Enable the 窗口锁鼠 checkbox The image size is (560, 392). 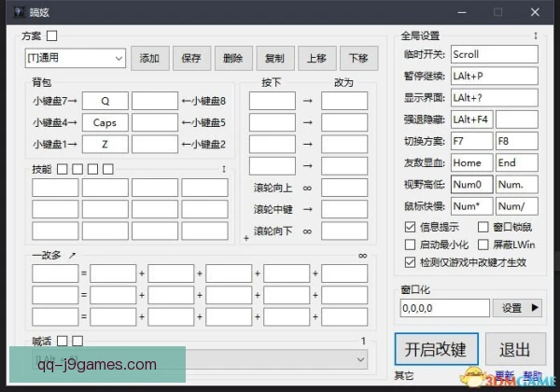[x=483, y=227]
